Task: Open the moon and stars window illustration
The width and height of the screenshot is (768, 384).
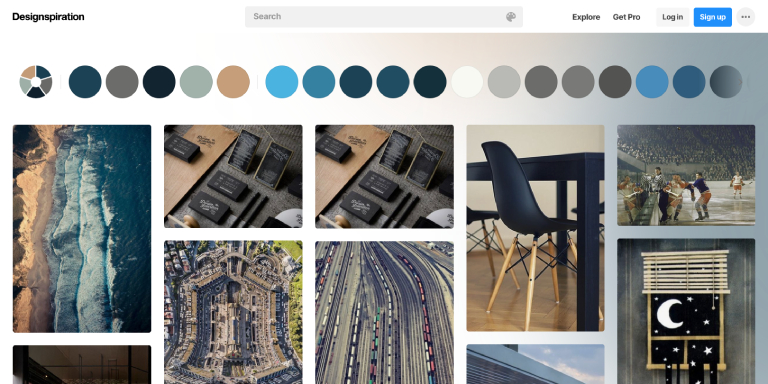Action: [x=686, y=312]
